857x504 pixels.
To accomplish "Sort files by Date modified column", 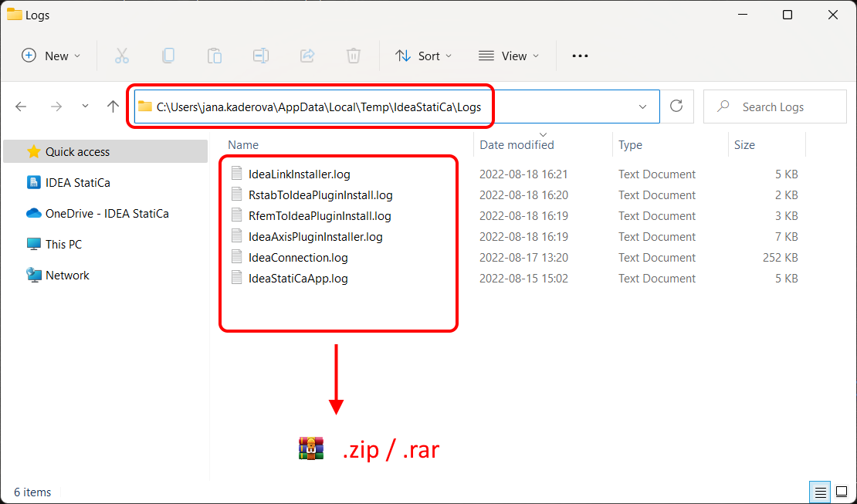I will click(x=517, y=145).
